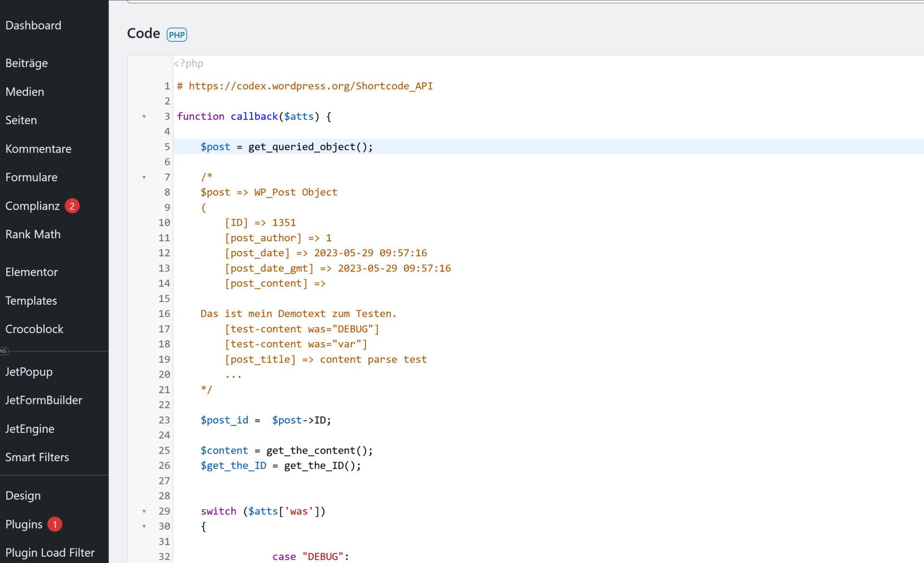Click the $post_id assignment line 23
924x563 pixels.
coord(266,420)
